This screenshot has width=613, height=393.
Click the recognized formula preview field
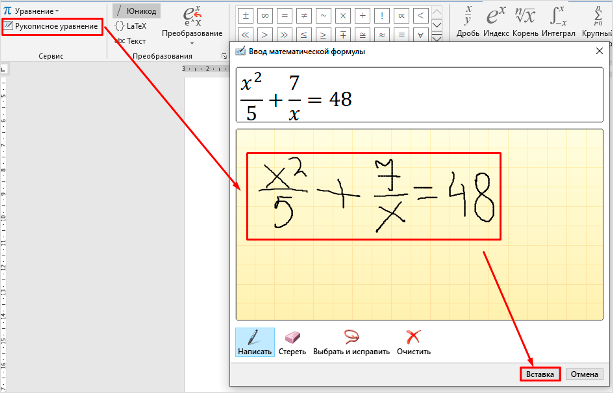tap(419, 95)
